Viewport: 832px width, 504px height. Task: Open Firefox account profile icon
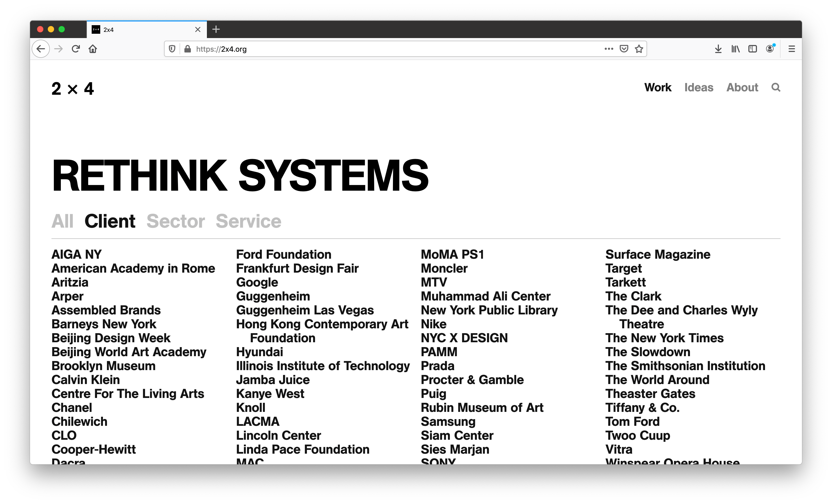[x=770, y=49]
